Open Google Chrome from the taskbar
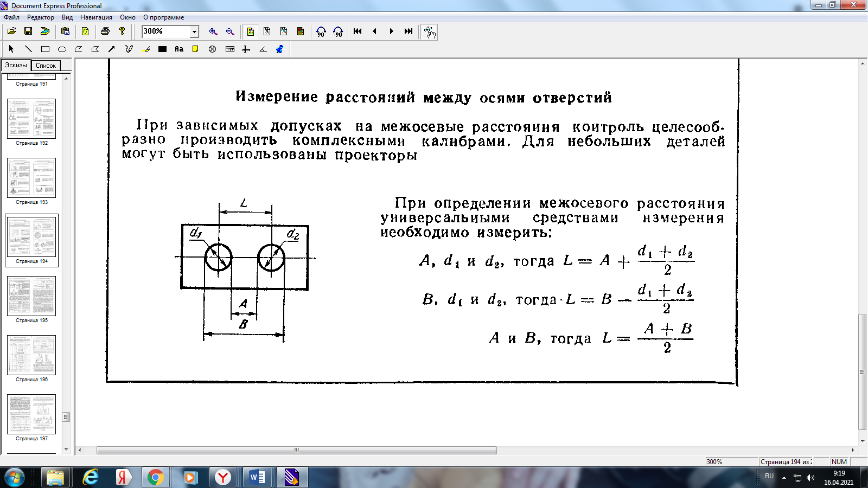This screenshot has width=868, height=488. point(156,477)
